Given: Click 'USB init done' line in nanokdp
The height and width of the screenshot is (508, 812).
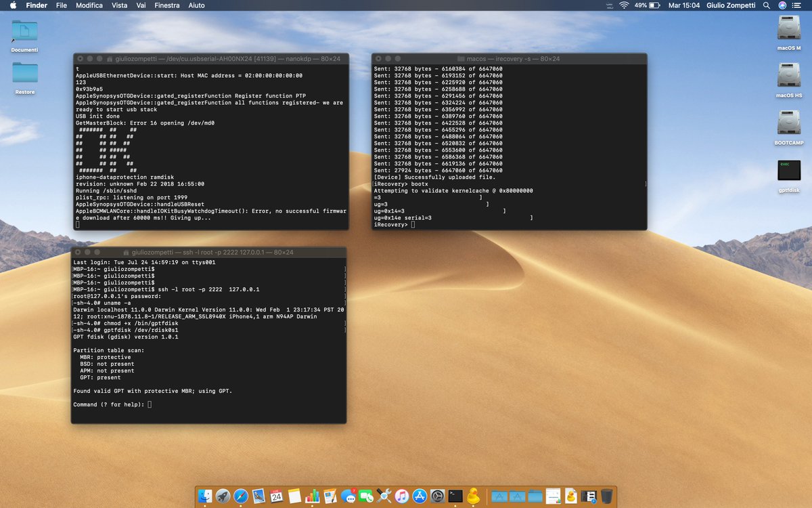Looking at the screenshot, I should point(97,116).
